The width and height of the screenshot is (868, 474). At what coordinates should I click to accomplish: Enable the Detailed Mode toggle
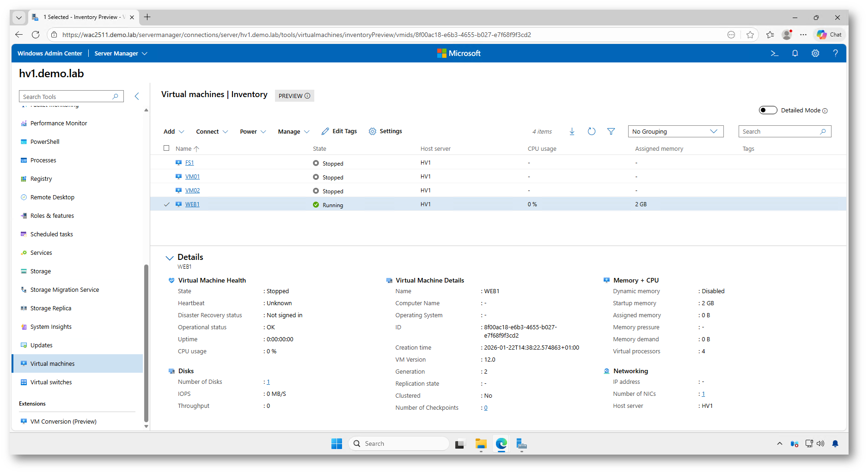(768, 110)
